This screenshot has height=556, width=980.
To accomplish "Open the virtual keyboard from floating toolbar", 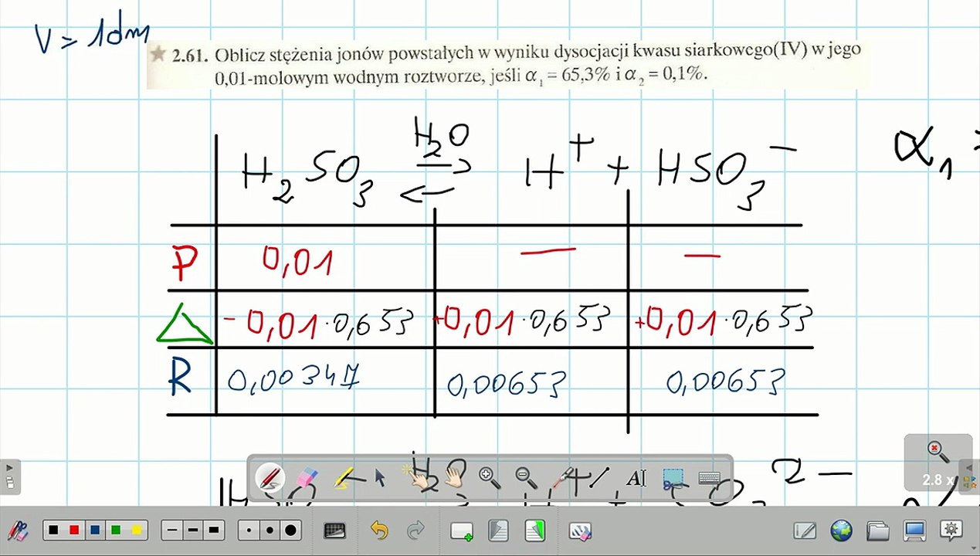I will point(710,478).
